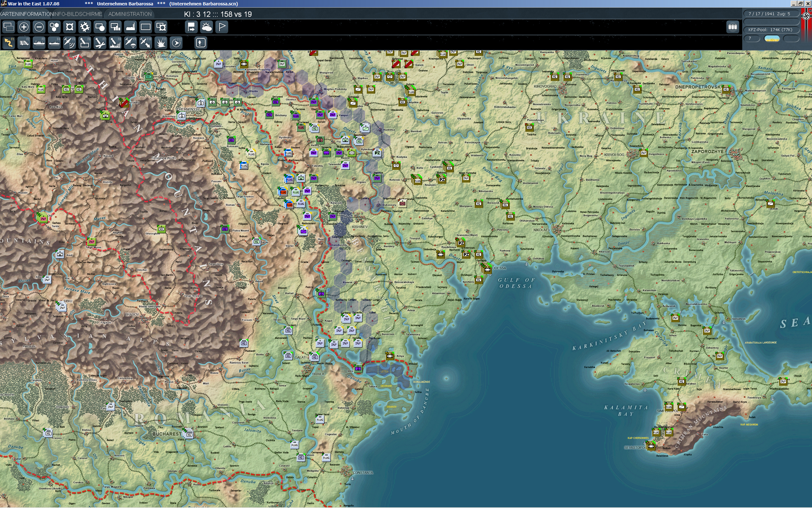Click the small field showing 7
The image size is (812, 508).
(752, 38)
